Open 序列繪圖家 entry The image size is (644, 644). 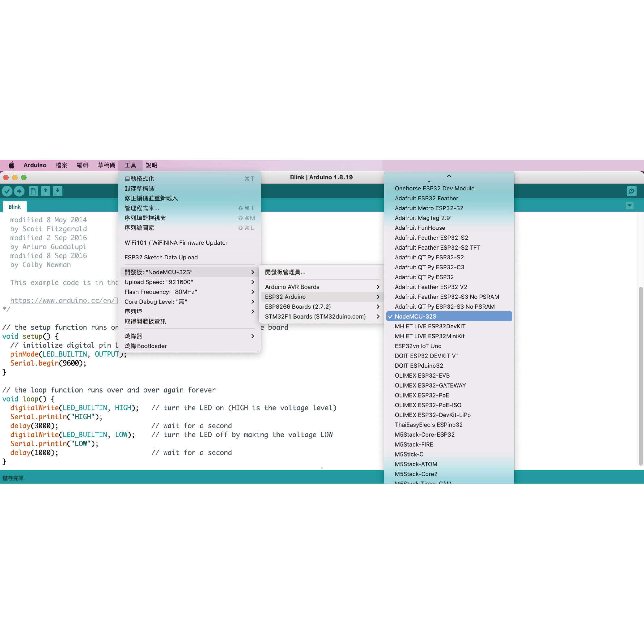189,228
